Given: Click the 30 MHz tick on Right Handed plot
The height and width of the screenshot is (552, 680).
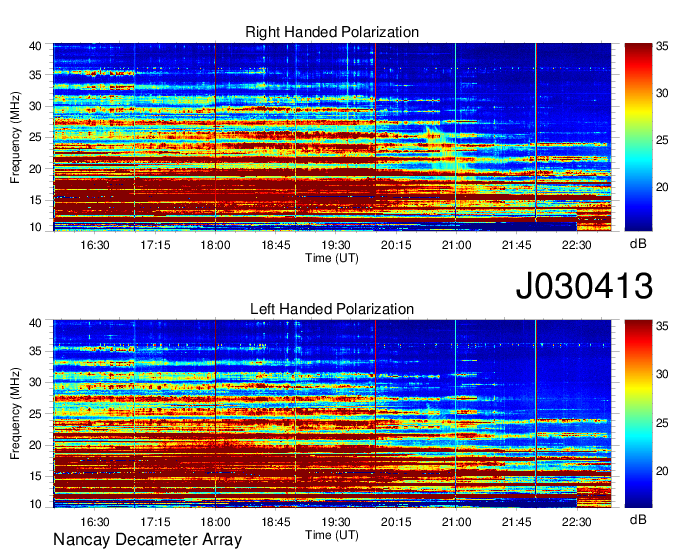Looking at the screenshot, I should point(36,106).
